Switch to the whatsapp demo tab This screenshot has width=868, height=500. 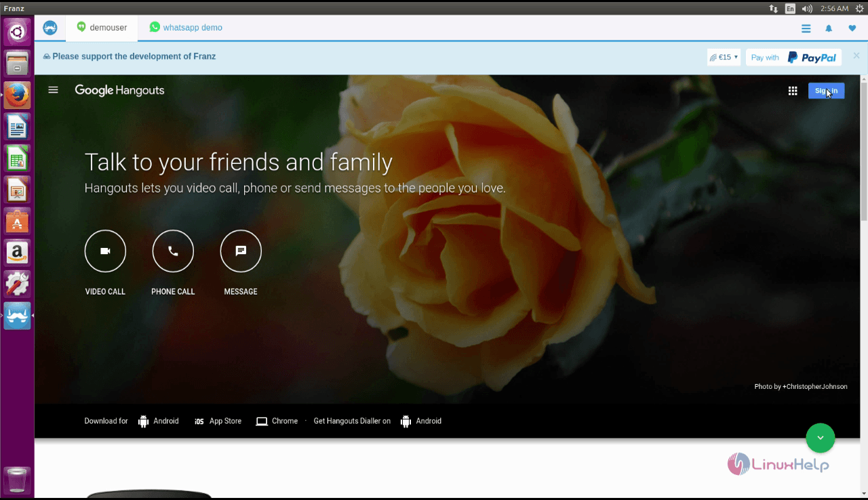click(186, 28)
